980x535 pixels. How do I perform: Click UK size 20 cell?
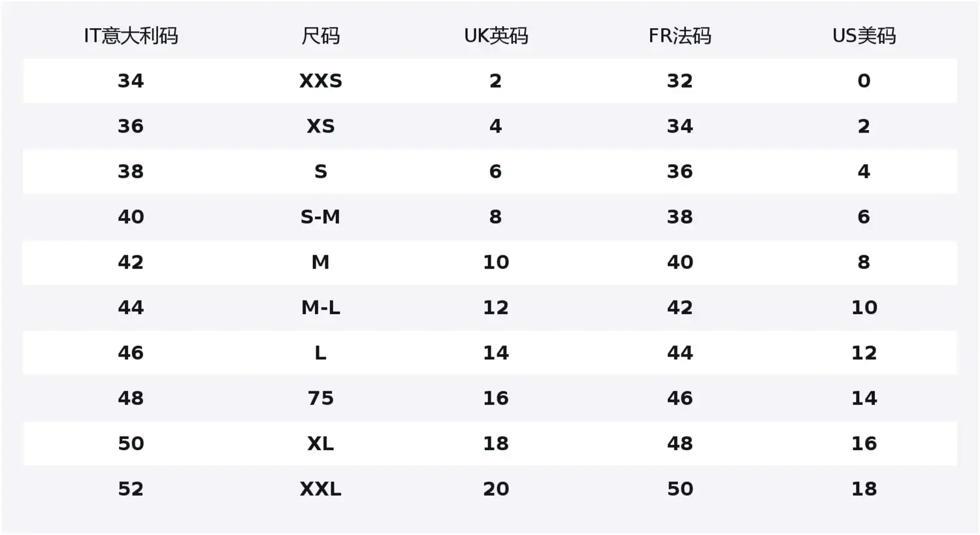click(496, 489)
